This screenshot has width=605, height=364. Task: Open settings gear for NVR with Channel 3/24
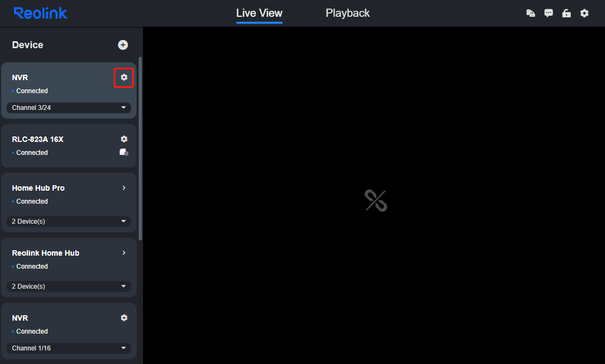coord(124,77)
